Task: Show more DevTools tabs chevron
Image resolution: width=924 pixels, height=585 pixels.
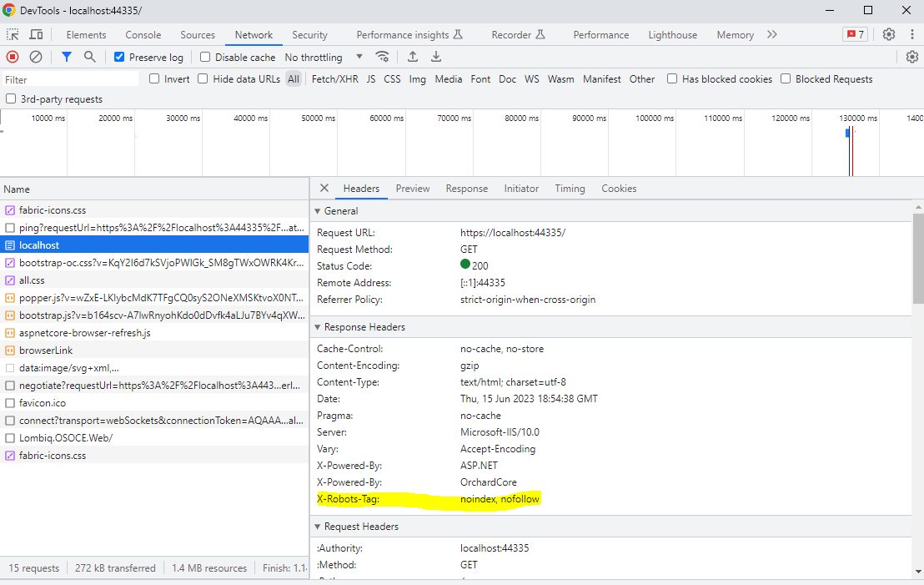Action: (x=772, y=34)
